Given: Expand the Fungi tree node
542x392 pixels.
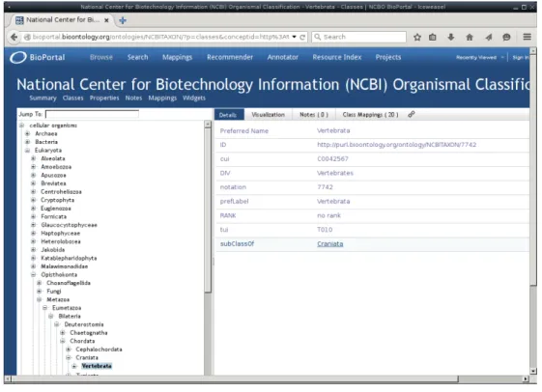Looking at the screenshot, I should pos(39,292).
